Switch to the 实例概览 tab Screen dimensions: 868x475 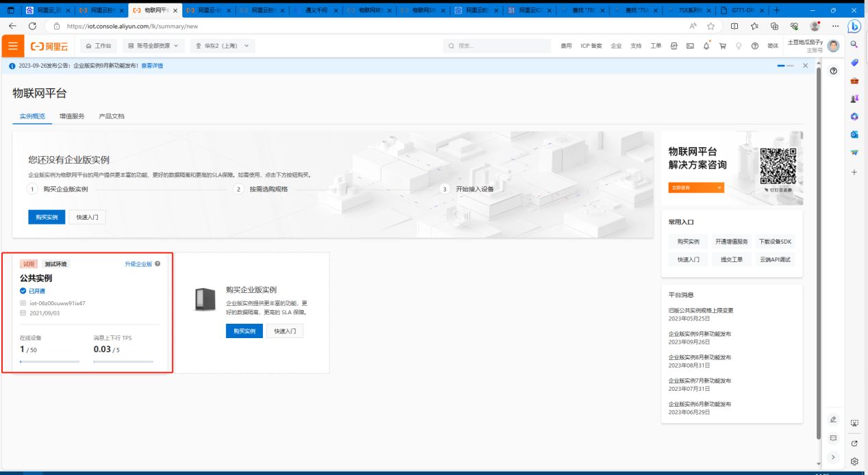tap(32, 116)
